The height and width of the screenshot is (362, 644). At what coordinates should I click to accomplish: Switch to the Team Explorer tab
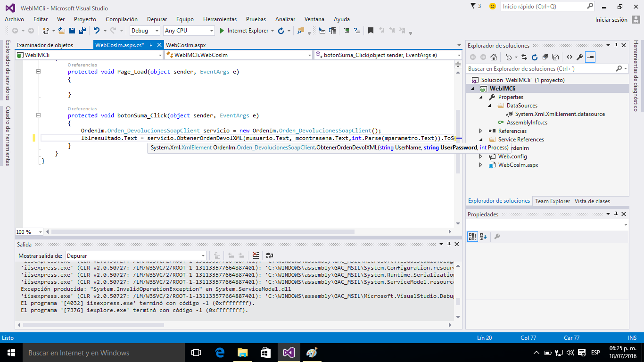[x=553, y=201]
